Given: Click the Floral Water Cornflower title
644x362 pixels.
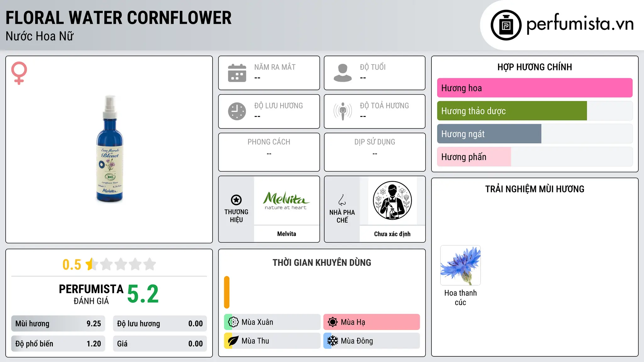Looking at the screenshot, I should click(119, 18).
